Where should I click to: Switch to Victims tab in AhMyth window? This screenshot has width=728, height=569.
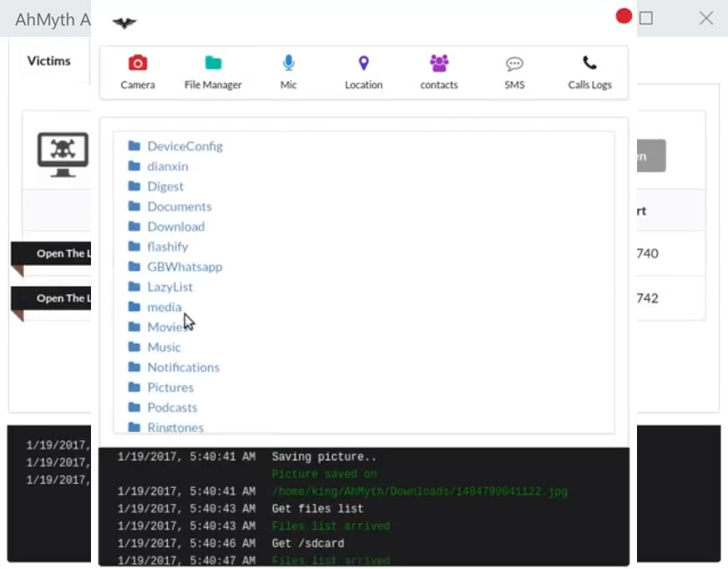(x=48, y=61)
